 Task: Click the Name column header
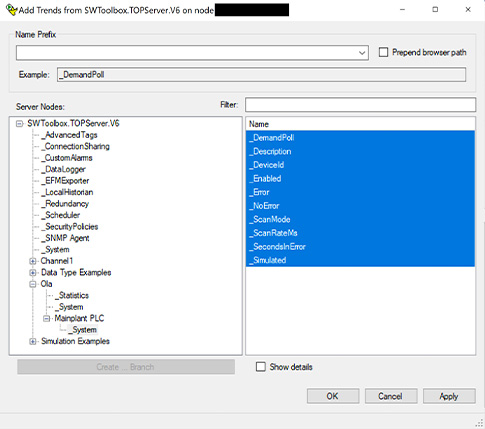pyautogui.click(x=360, y=124)
